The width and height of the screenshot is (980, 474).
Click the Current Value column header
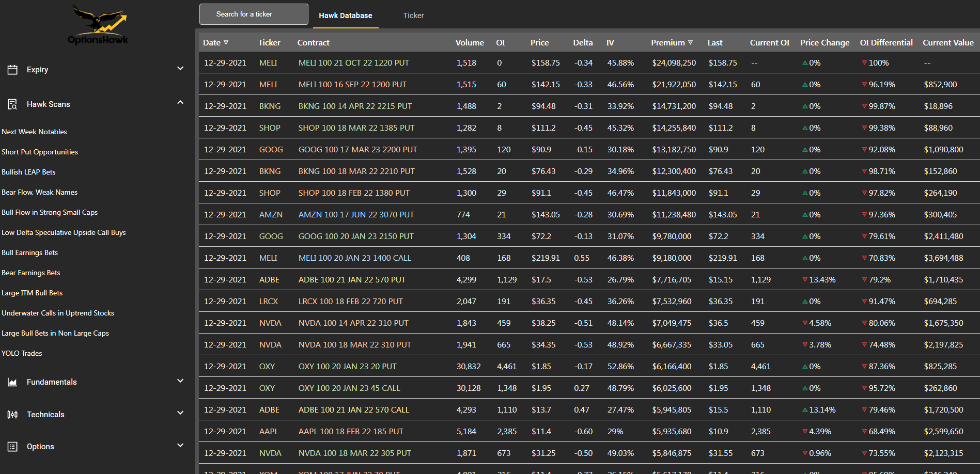click(948, 43)
